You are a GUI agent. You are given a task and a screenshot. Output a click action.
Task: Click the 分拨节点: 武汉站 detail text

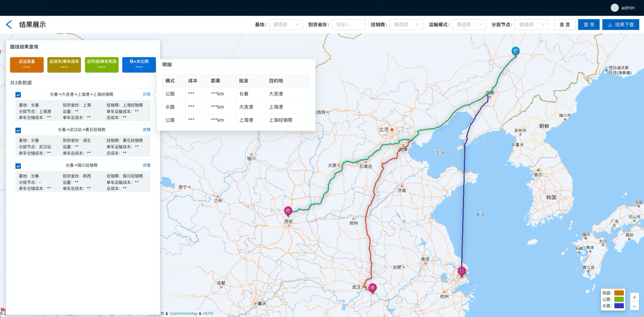(35, 147)
